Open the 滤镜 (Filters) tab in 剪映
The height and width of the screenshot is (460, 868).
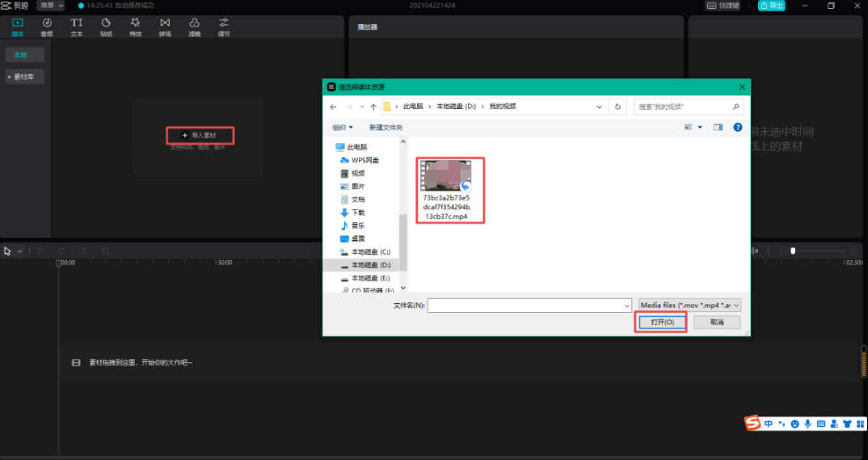(194, 27)
